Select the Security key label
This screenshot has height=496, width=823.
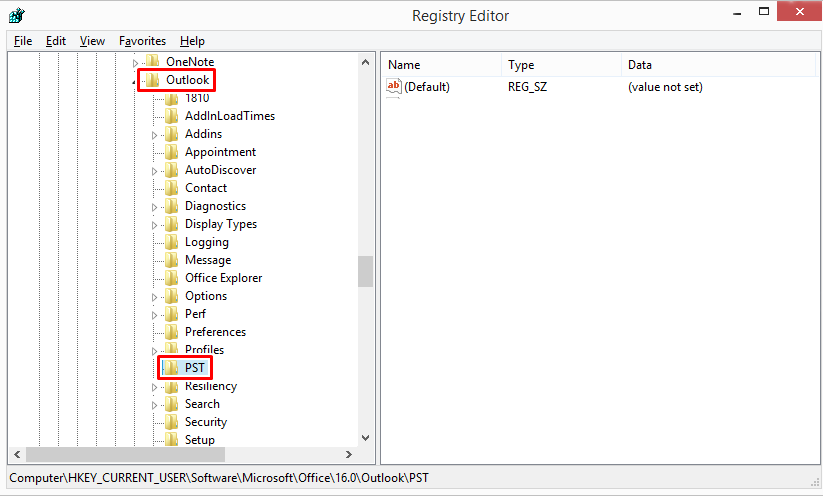click(x=206, y=421)
